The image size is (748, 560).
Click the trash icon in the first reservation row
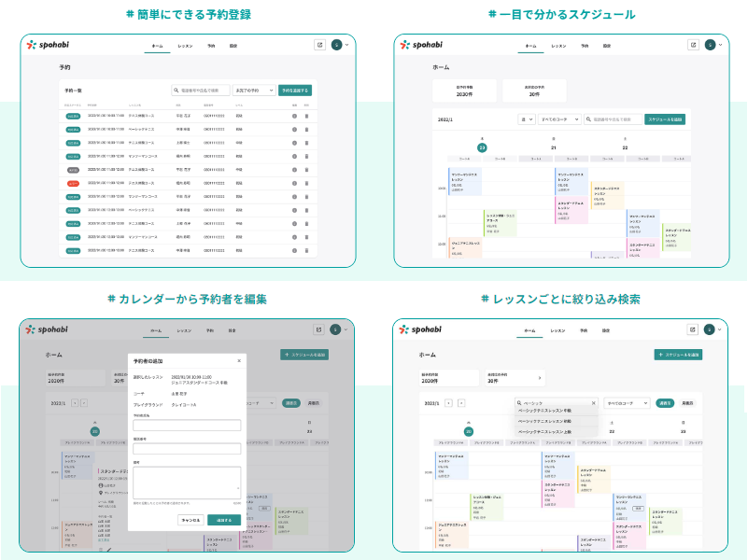tap(306, 117)
